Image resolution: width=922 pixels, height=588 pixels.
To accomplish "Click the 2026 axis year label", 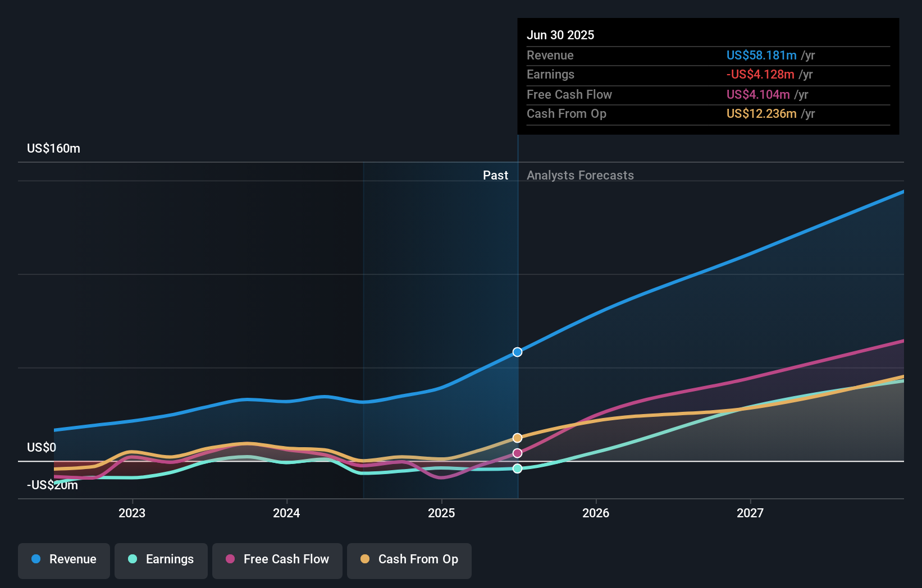I will tap(597, 512).
